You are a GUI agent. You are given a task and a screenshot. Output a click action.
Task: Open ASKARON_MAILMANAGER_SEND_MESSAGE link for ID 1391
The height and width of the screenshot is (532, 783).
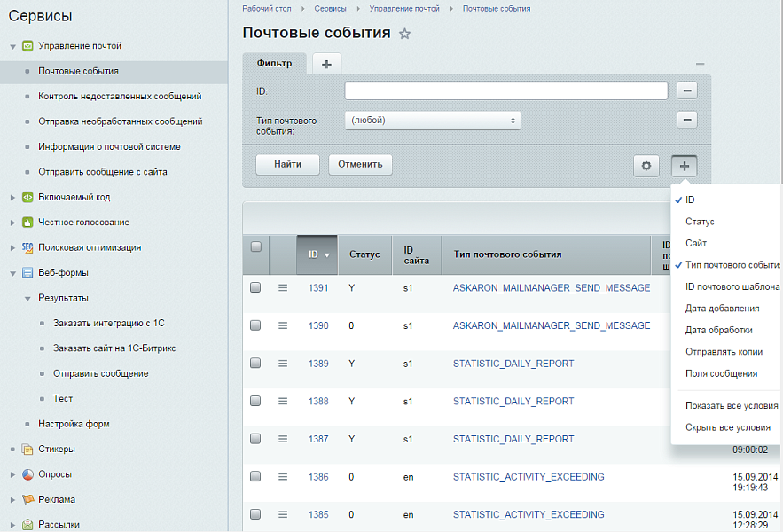[551, 288]
